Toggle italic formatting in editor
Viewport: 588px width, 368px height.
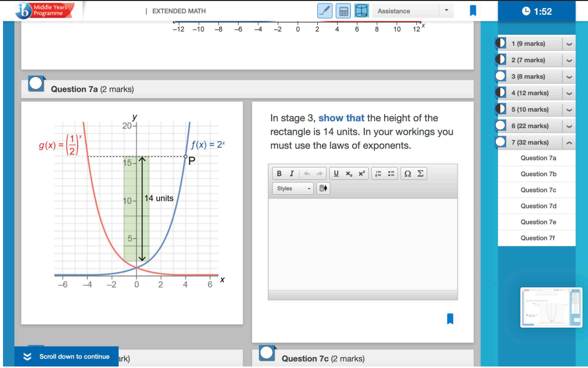tap(292, 174)
